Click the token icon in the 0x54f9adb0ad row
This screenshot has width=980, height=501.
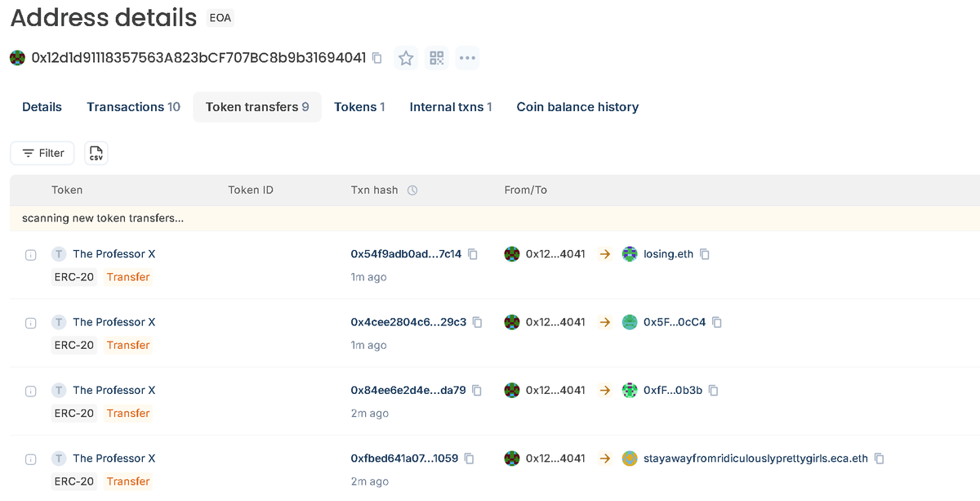tap(58, 254)
